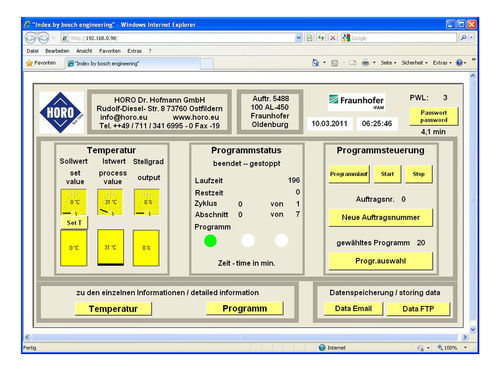Click the Set T button
The image size is (500, 371).
click(x=74, y=223)
